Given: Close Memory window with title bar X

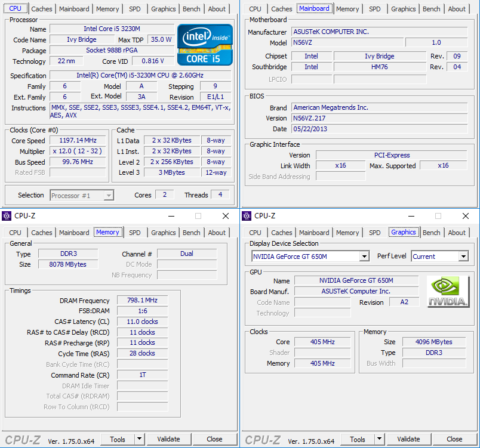Looking at the screenshot, I should point(225,216).
